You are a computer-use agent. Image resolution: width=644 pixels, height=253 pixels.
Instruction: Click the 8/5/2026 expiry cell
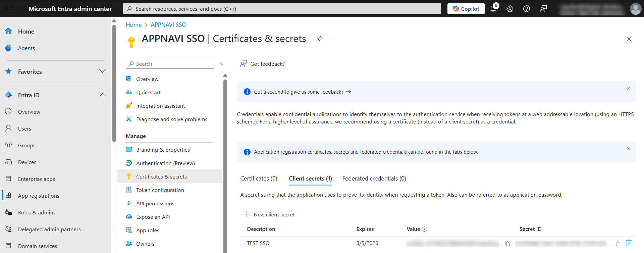click(367, 243)
